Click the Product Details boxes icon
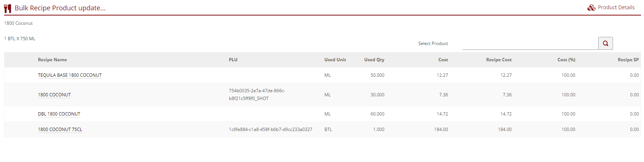This screenshot has height=162, width=644. [x=591, y=8]
